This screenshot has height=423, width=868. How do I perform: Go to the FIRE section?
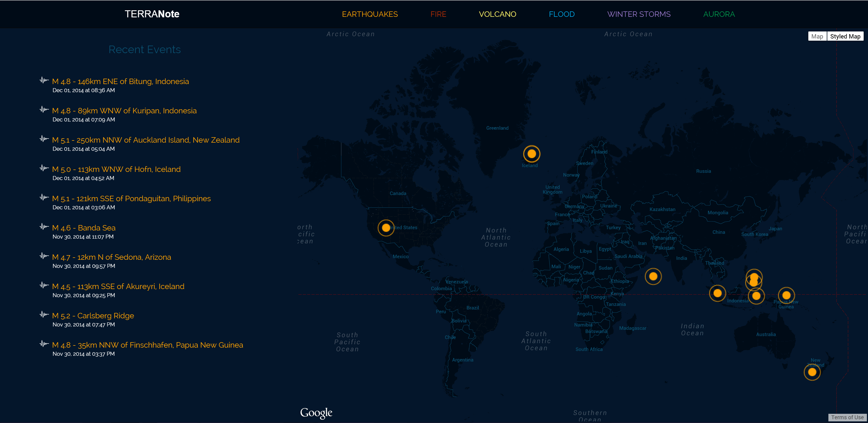click(x=438, y=14)
